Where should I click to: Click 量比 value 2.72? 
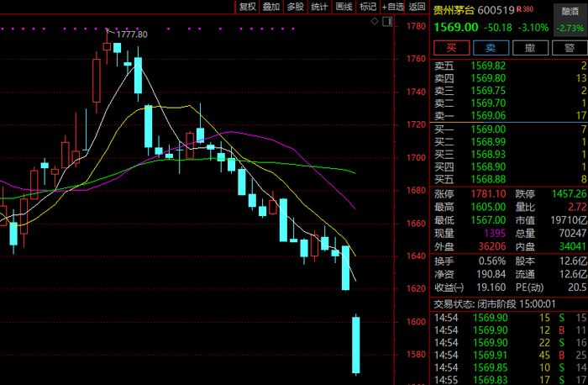[x=577, y=207]
